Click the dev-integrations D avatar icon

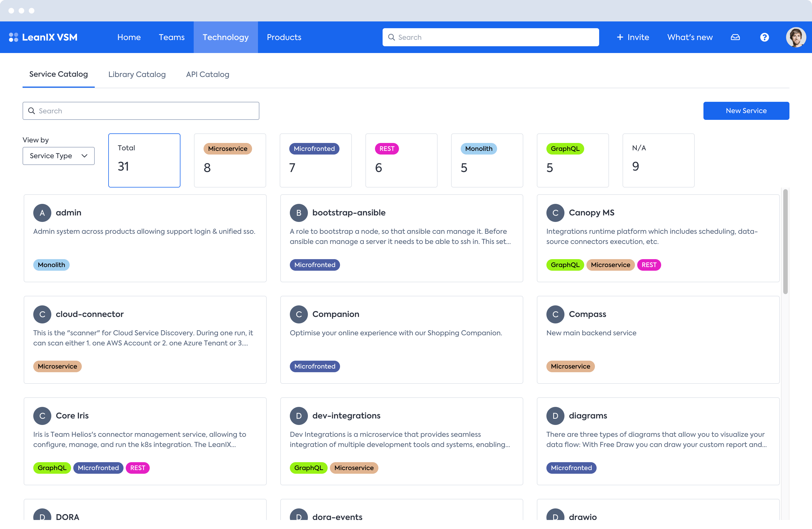(299, 416)
